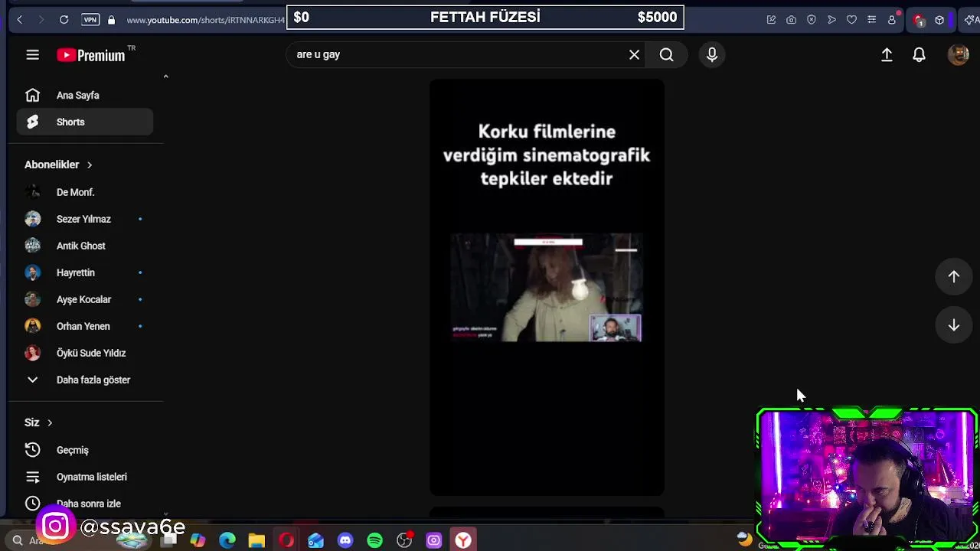Open Öykü Sude Yıldız channel

(x=84, y=353)
